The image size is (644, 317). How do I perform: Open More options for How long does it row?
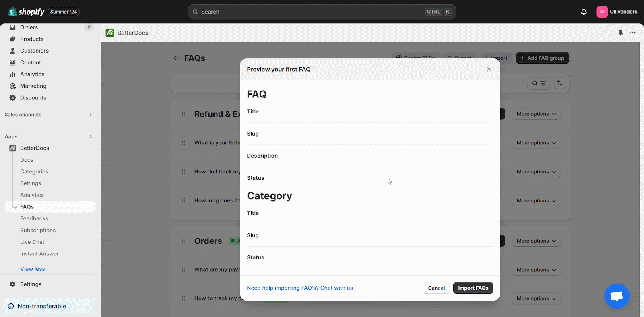(x=536, y=201)
